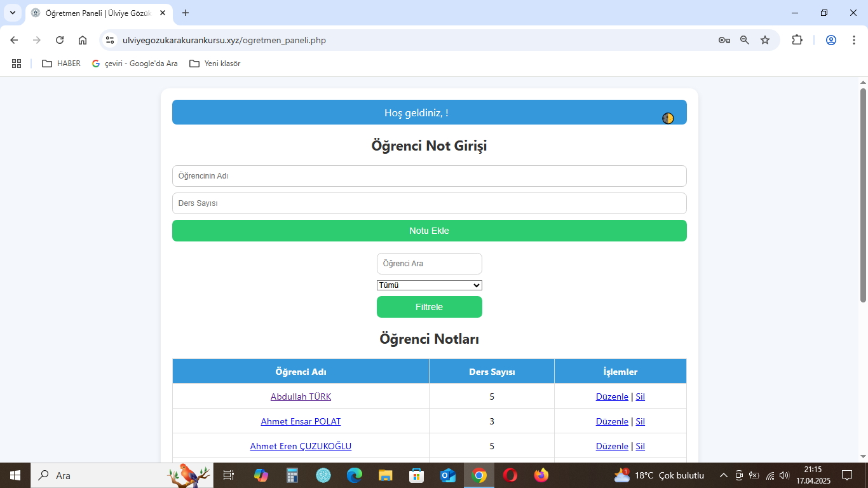
Task: Bookmark this page with star icon
Action: 765,40
